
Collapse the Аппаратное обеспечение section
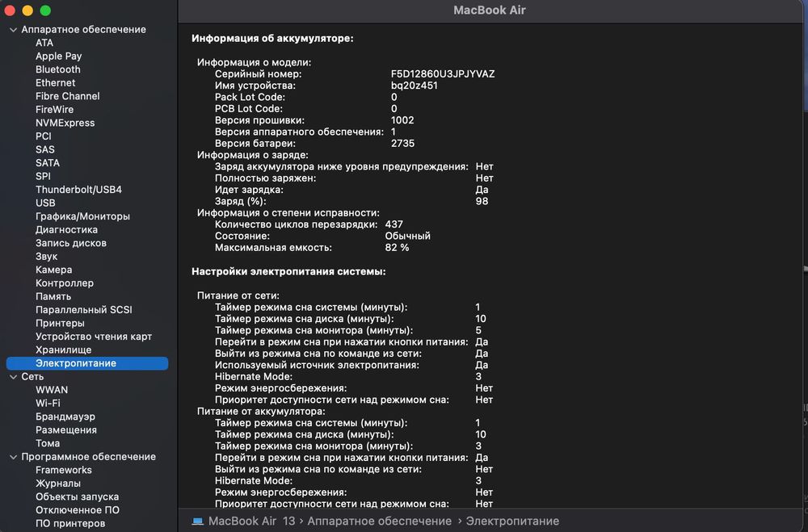[13, 30]
